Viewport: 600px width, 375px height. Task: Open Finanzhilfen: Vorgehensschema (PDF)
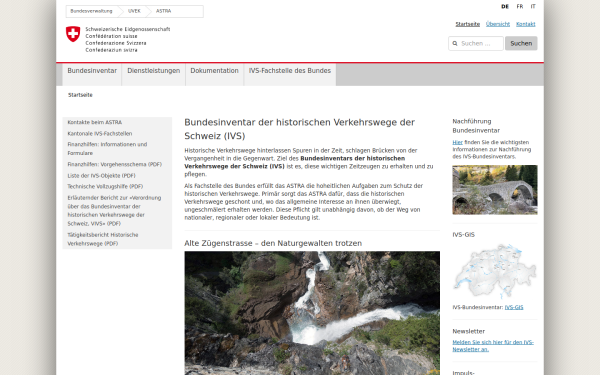114,164
